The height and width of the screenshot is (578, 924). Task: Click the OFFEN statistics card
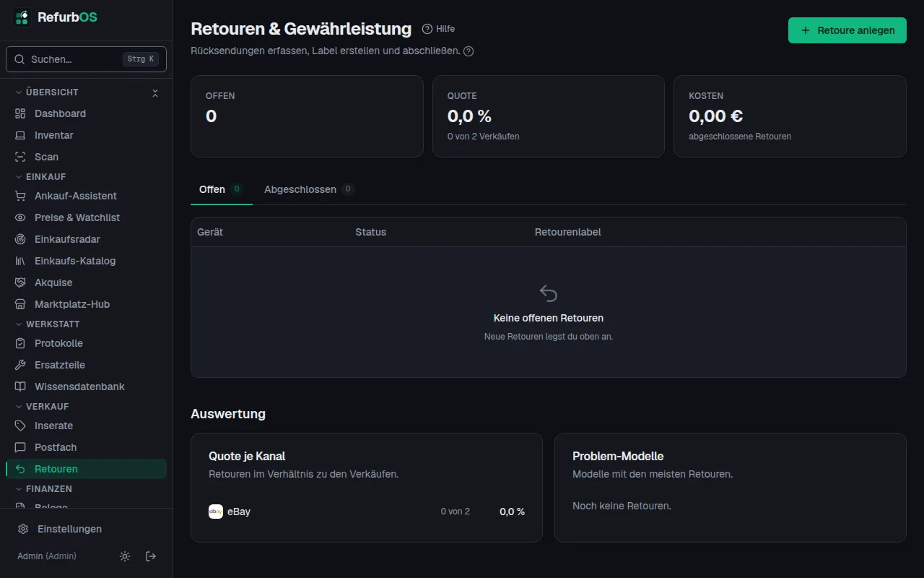pyautogui.click(x=307, y=116)
